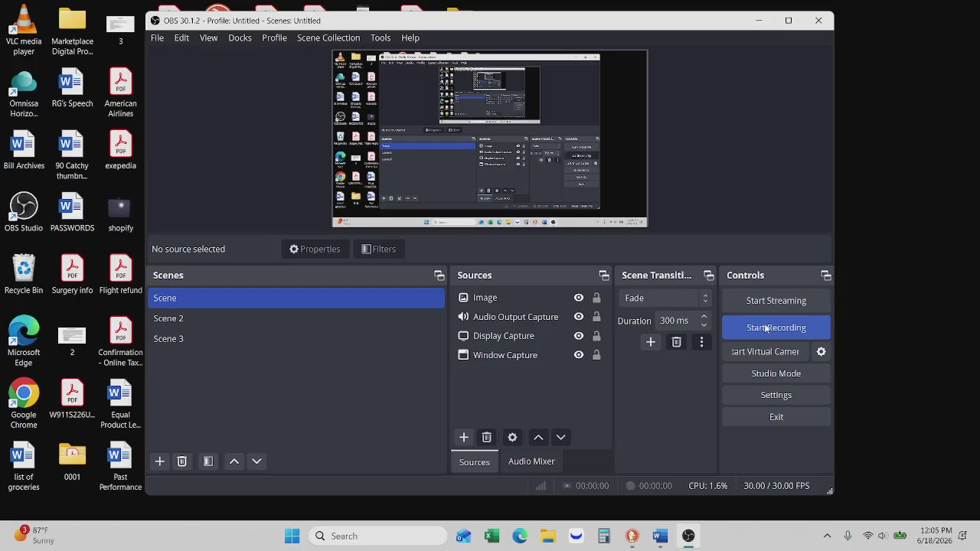Viewport: 980px width, 551px height.
Task: Add a new scene with plus icon
Action: (159, 461)
